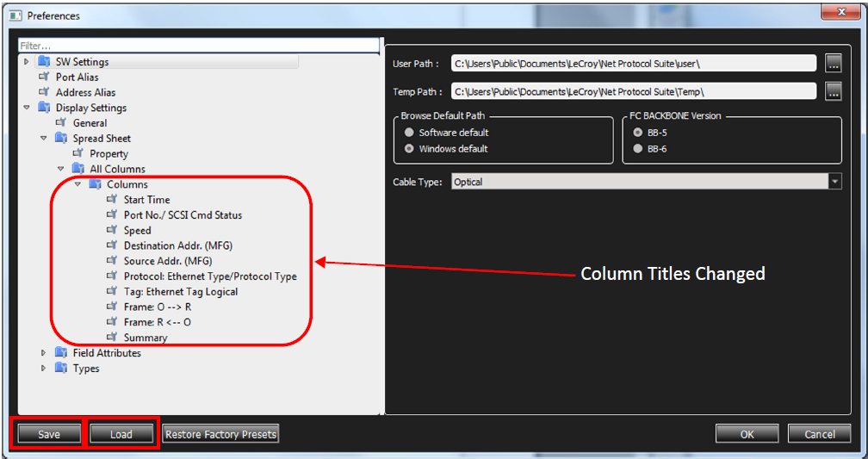This screenshot has width=868, height=459.
Task: Select the Start Time column entry
Action: pos(146,199)
